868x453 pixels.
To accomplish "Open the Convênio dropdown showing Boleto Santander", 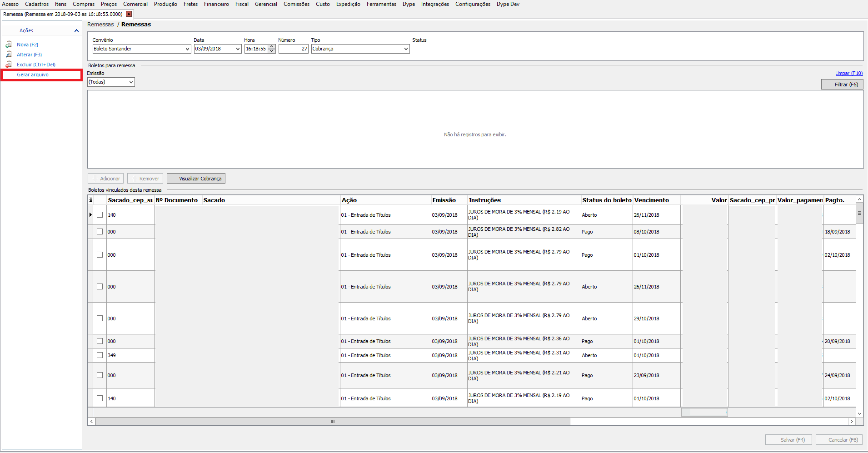I will 187,49.
